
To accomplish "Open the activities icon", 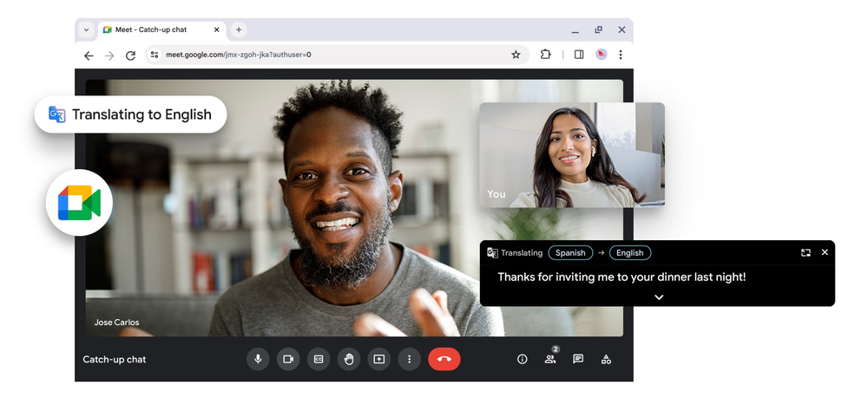I will (x=606, y=359).
